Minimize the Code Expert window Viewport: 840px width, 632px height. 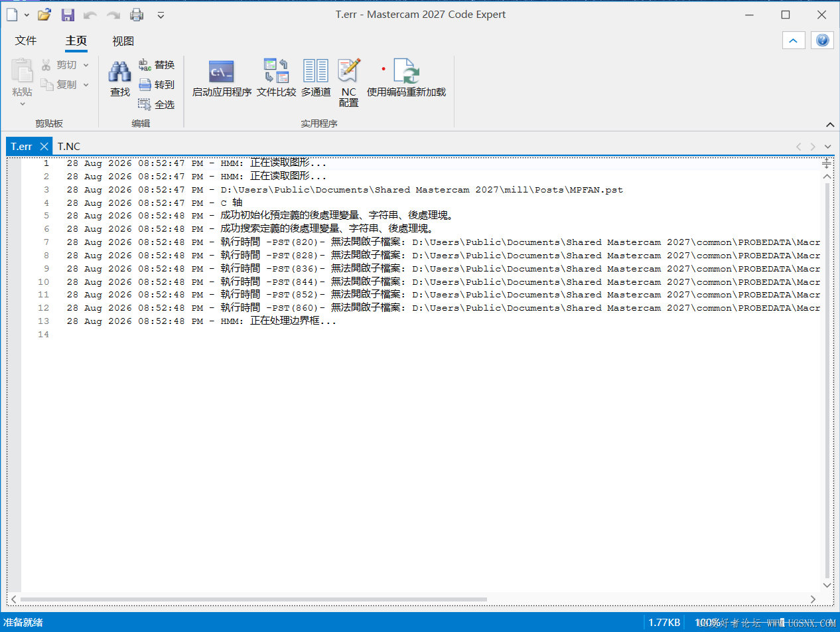click(750, 15)
